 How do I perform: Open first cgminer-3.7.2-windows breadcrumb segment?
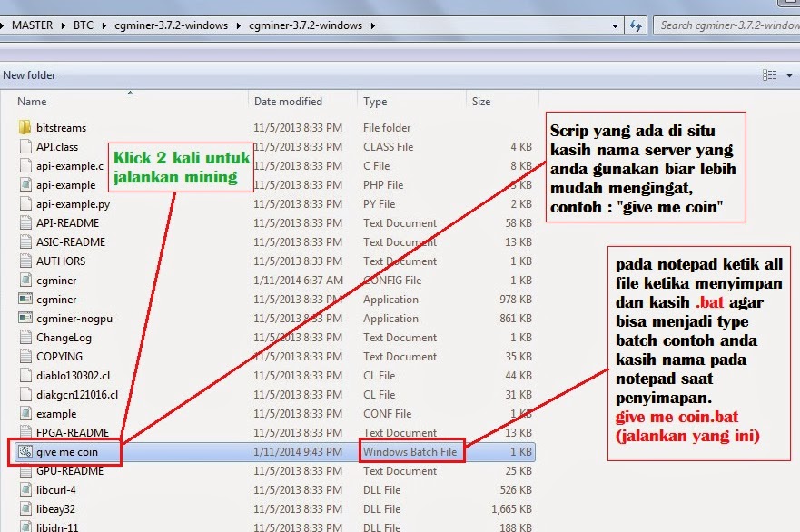[171, 25]
